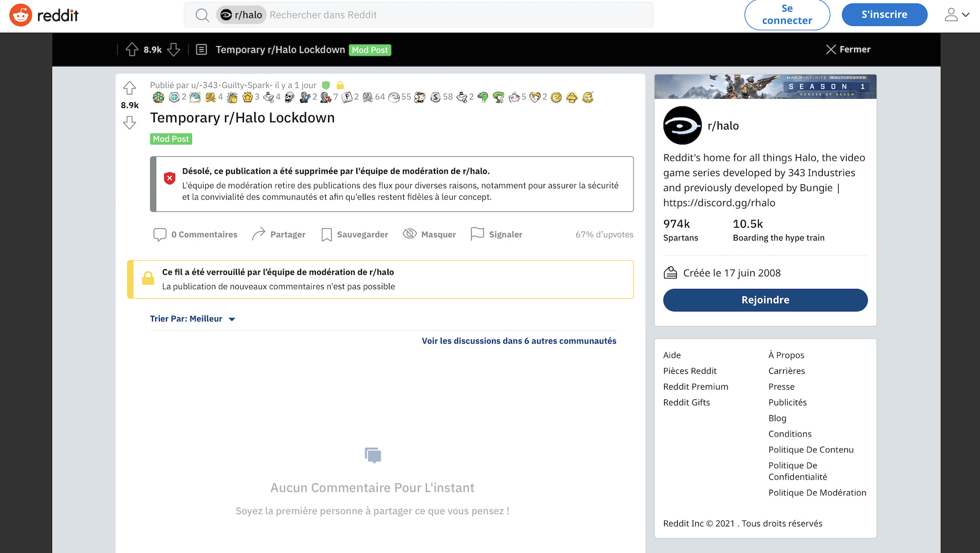The image size is (980, 553).
Task: Click the Rejoindre community button
Action: [765, 300]
